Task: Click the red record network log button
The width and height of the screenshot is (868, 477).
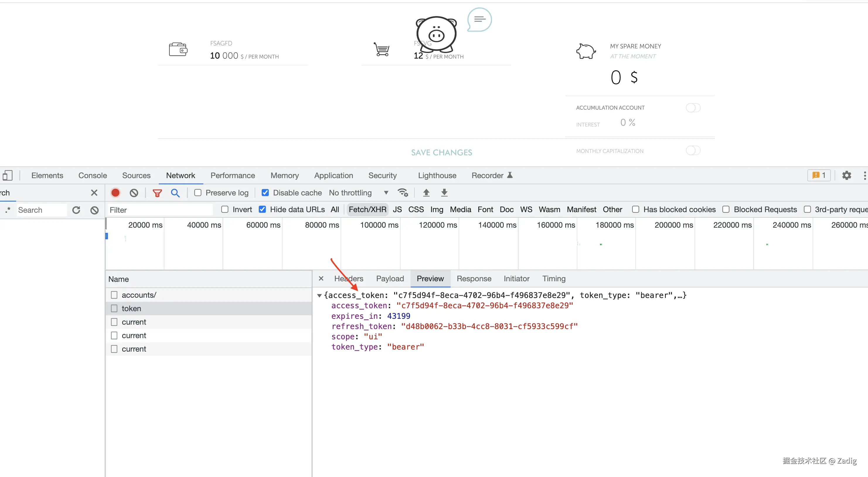Action: (x=115, y=193)
